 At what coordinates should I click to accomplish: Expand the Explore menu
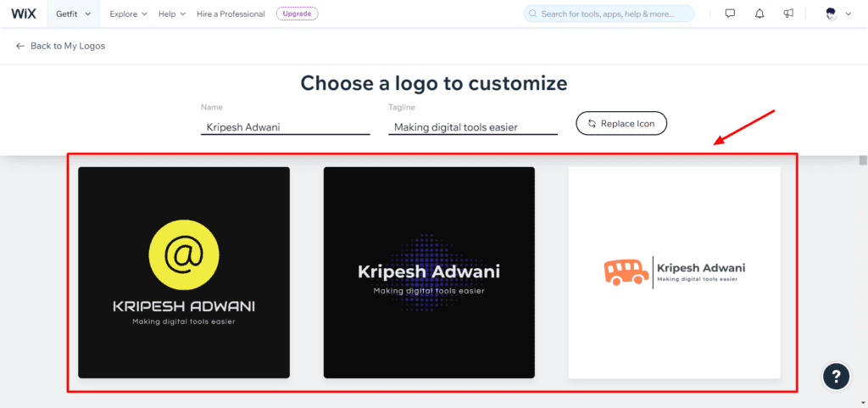click(x=129, y=14)
